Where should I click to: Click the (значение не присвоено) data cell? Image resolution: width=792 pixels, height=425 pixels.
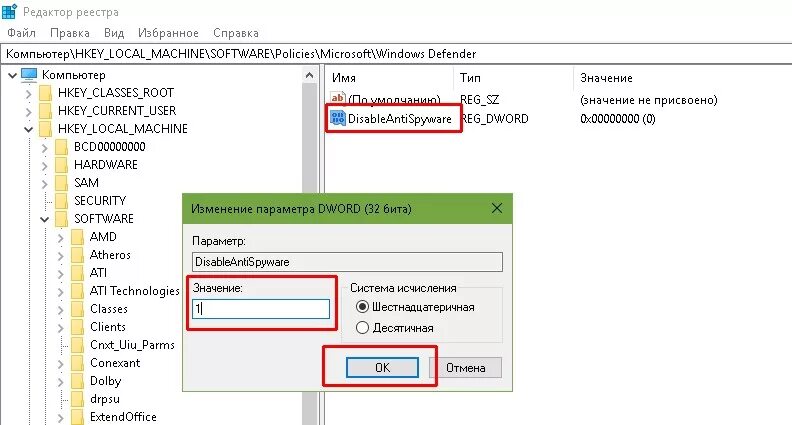pos(649,100)
